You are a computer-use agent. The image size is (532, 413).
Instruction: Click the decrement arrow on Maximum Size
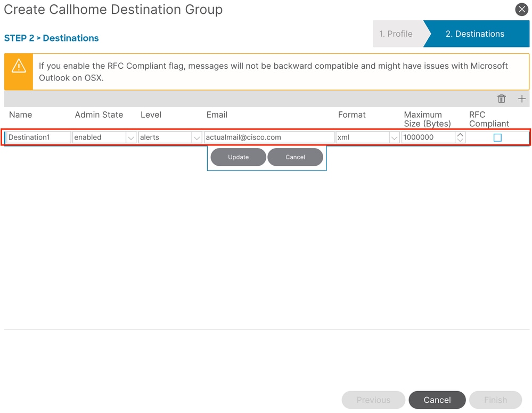(460, 140)
